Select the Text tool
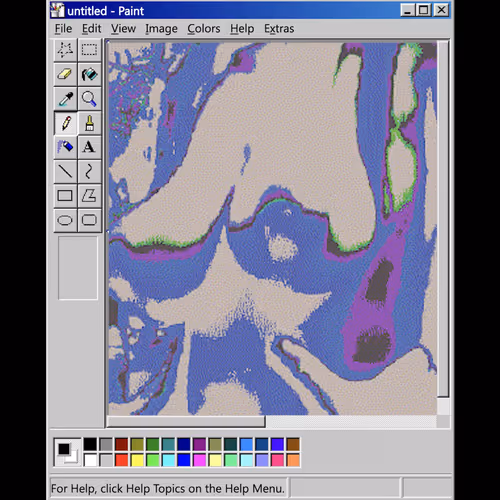500x500 pixels. 89,147
